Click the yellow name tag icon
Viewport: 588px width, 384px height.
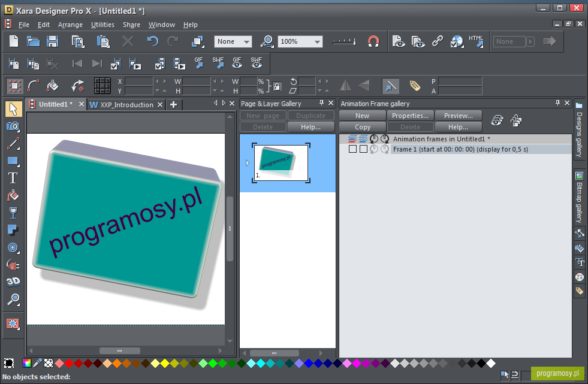[414, 86]
